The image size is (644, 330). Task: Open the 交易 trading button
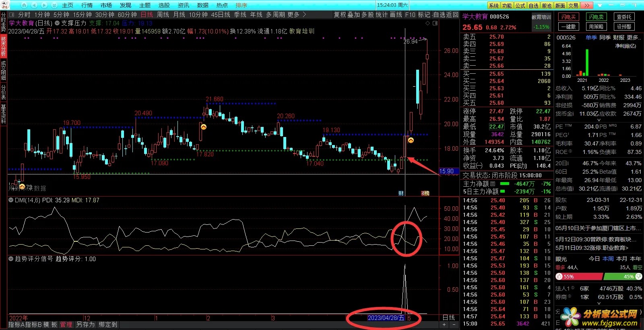(573, 5)
